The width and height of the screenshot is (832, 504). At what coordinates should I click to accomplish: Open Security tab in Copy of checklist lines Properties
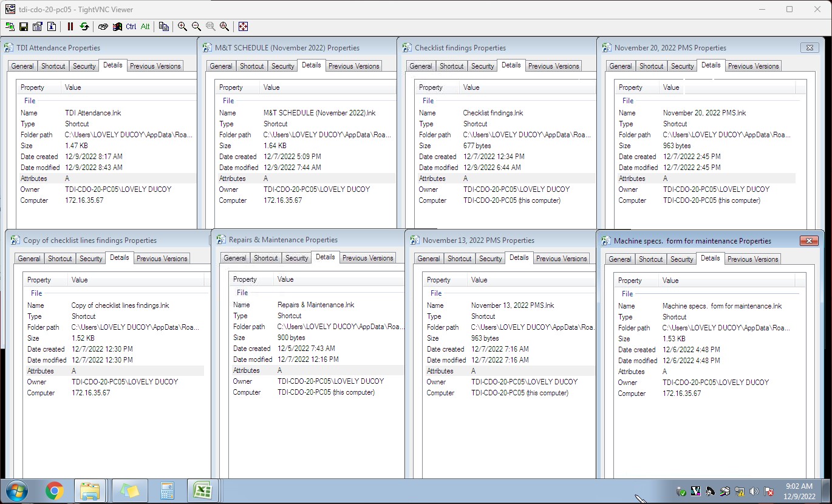click(91, 259)
